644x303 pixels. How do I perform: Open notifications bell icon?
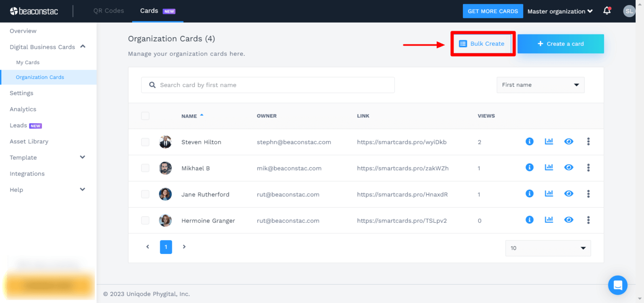tap(607, 11)
